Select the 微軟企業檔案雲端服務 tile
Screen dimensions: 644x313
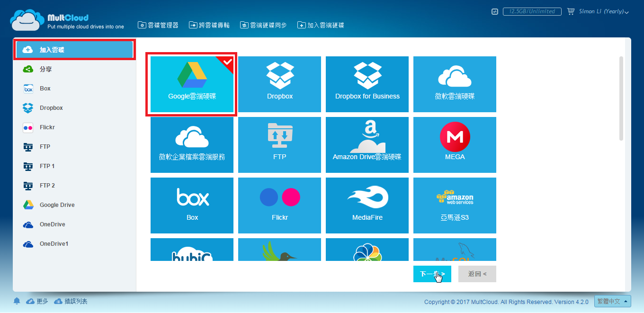[192, 145]
